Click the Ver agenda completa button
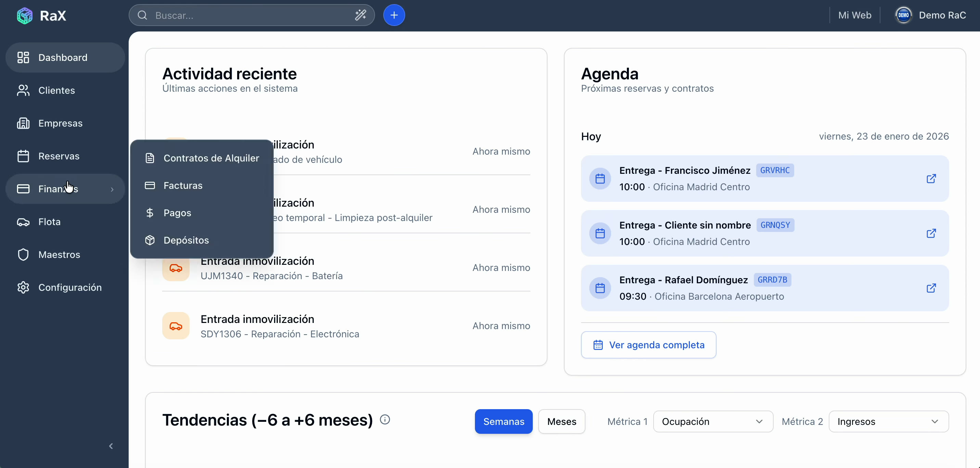 pos(648,344)
